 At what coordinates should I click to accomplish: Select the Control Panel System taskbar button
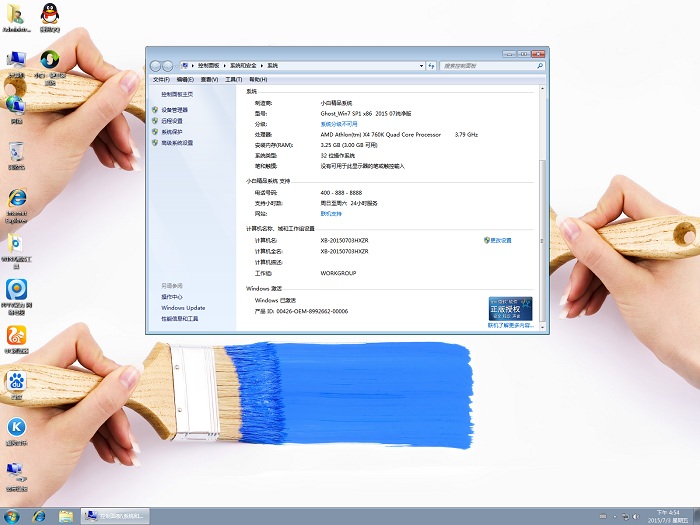coord(115,516)
